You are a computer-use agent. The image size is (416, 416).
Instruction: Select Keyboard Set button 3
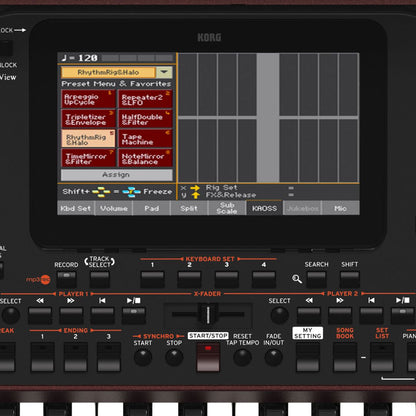(x=227, y=279)
